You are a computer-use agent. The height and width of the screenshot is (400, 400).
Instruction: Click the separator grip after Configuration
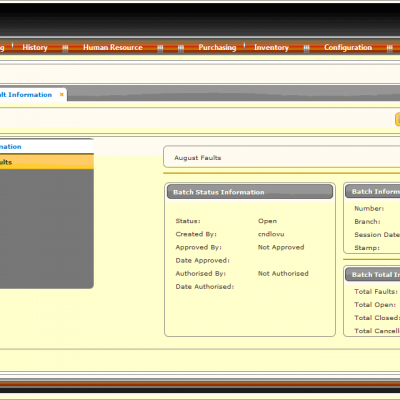point(390,49)
